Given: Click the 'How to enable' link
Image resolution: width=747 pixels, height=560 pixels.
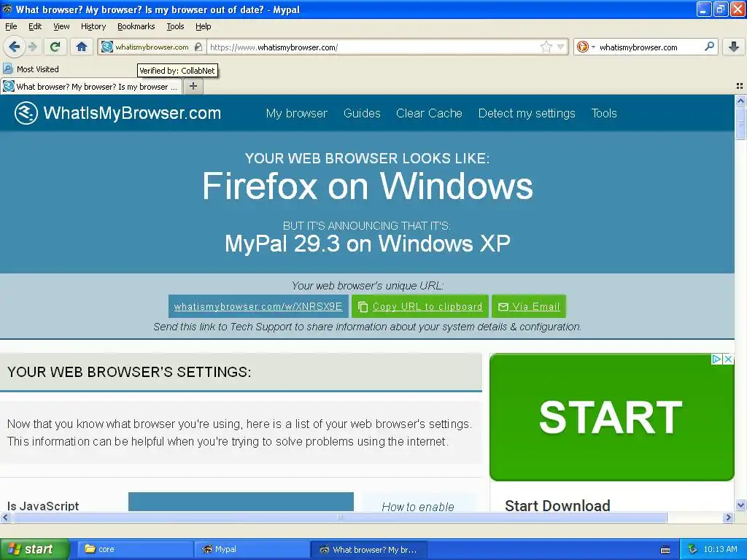Looking at the screenshot, I should 418,507.
